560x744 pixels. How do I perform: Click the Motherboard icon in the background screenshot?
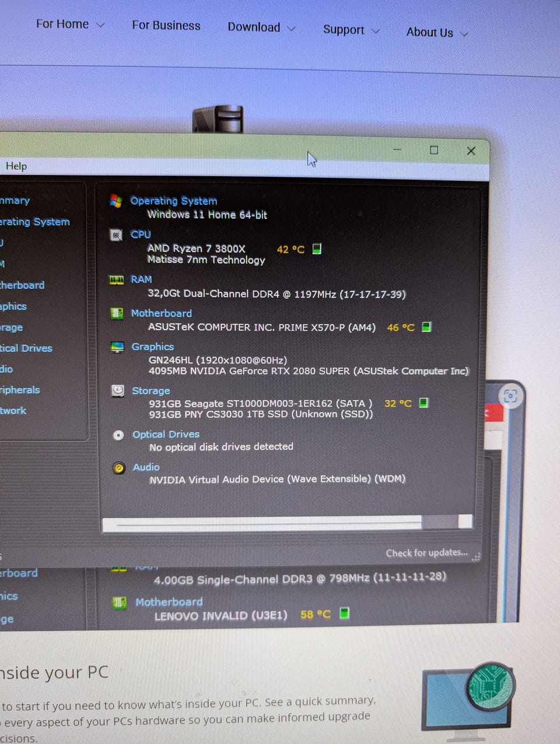tap(120, 603)
